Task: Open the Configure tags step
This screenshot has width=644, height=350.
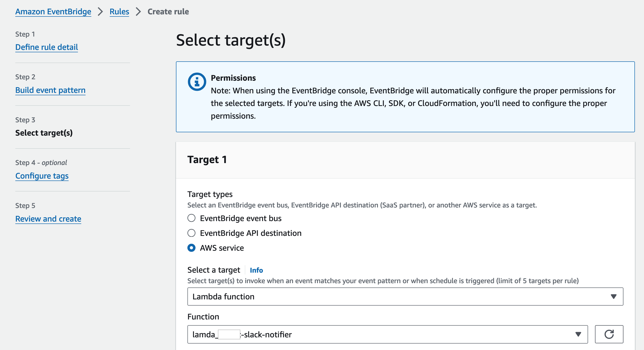Action: (x=42, y=176)
